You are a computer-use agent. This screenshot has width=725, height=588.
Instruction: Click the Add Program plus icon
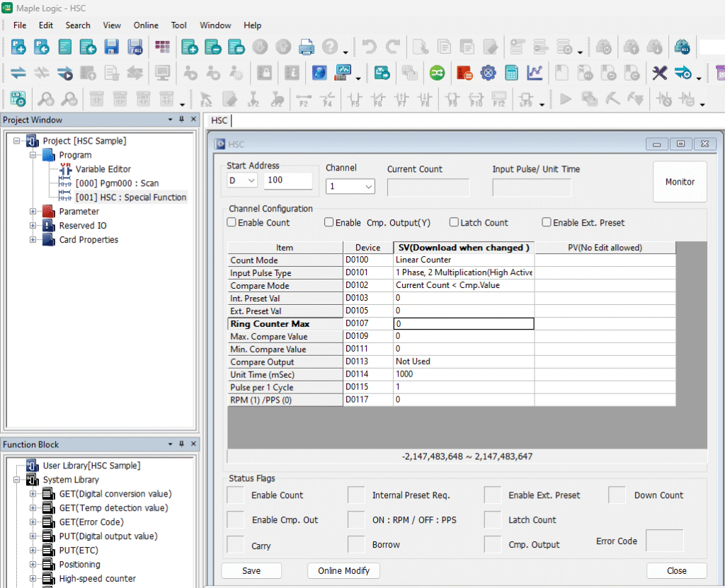click(x=190, y=47)
